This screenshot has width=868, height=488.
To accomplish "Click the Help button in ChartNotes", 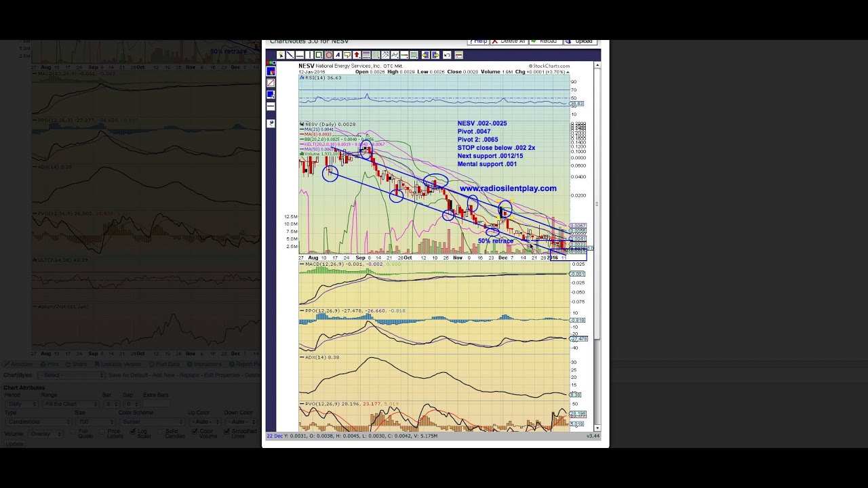I will click(x=478, y=41).
